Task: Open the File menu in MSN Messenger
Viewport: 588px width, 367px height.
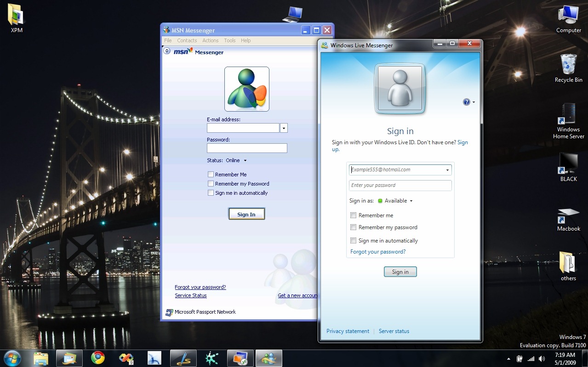Action: tap(168, 40)
